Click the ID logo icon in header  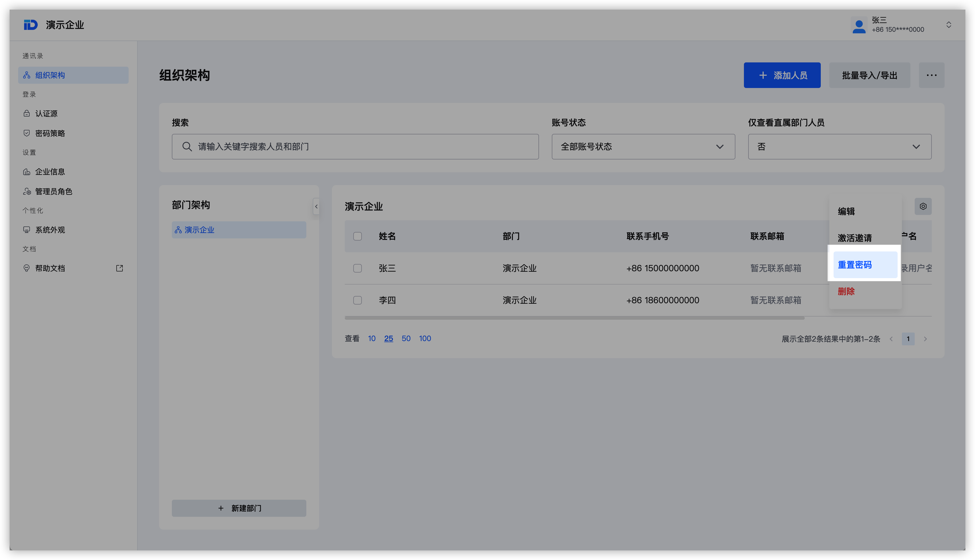pos(30,25)
